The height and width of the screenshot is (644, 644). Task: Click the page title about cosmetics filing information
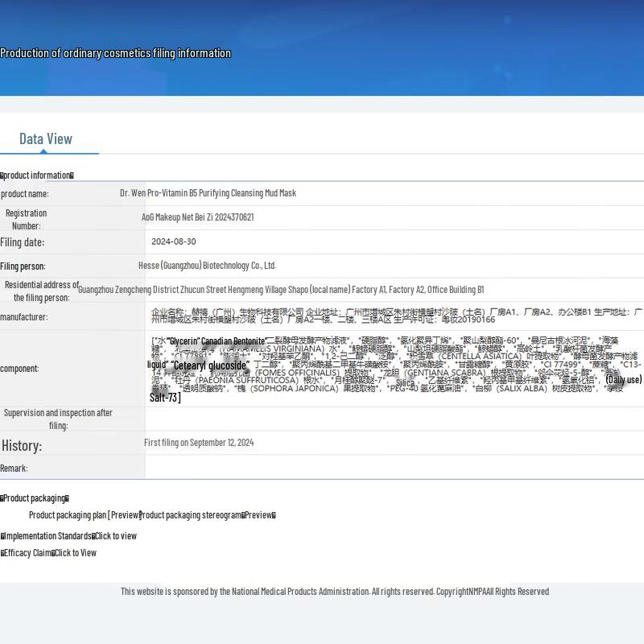(116, 53)
